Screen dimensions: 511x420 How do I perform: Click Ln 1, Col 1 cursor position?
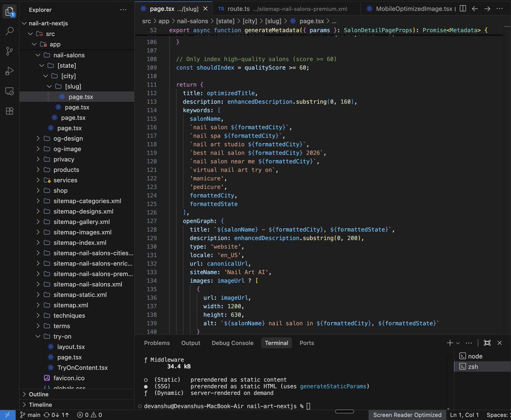[x=464, y=415]
